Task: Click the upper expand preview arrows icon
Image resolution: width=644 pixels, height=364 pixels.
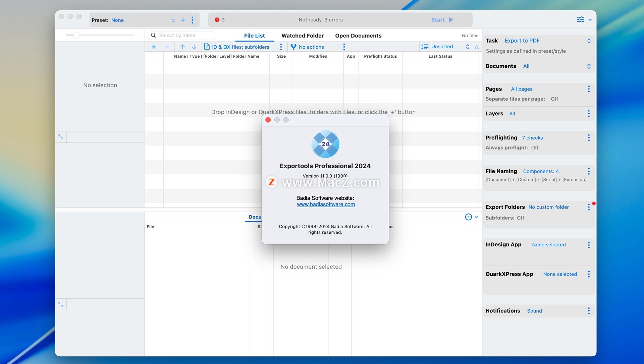Action: 61,137
